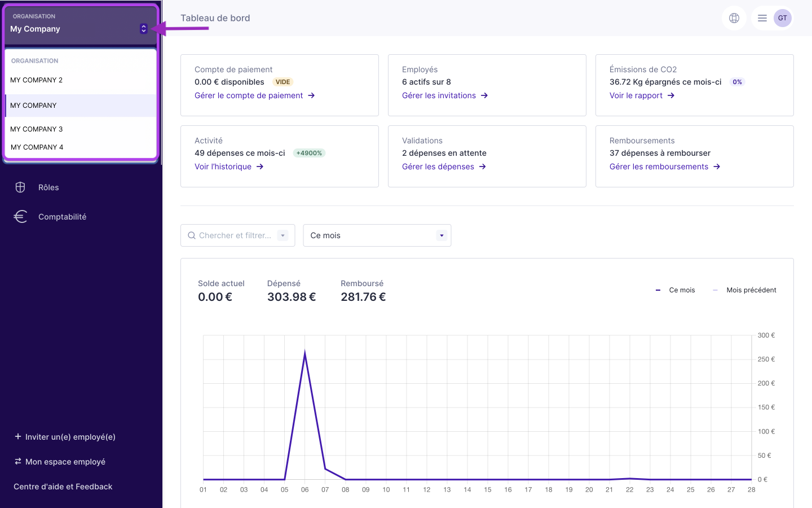
Task: Click '6 actifs sur 8' text
Action: click(426, 82)
